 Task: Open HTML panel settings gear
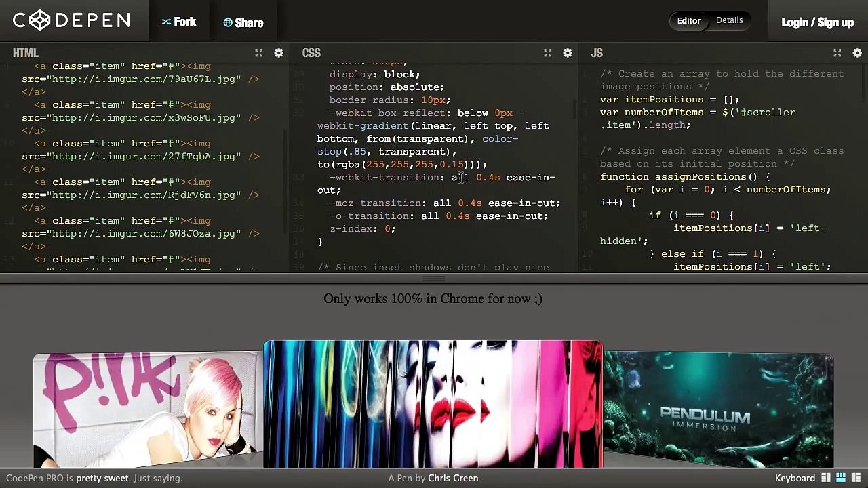click(x=279, y=53)
